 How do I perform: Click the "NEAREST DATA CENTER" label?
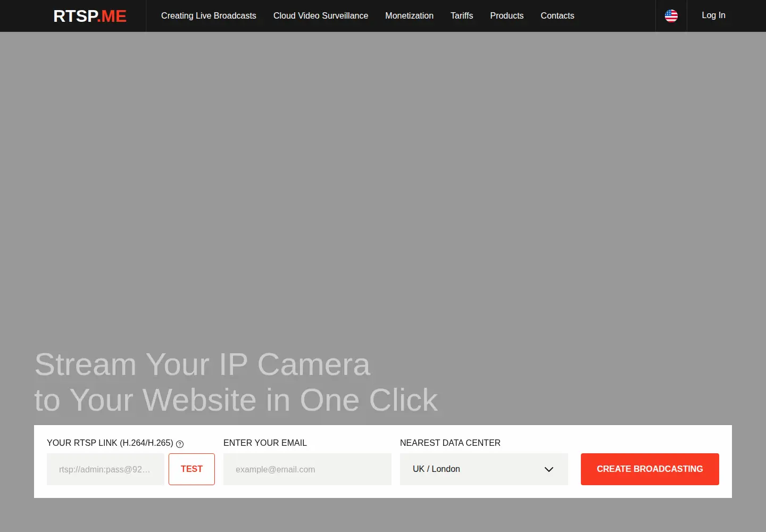450,443
